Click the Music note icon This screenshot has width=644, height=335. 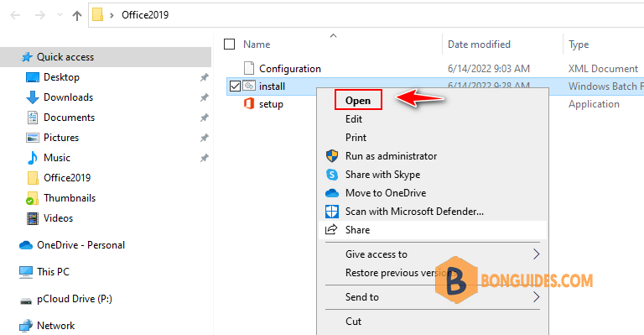coord(33,158)
